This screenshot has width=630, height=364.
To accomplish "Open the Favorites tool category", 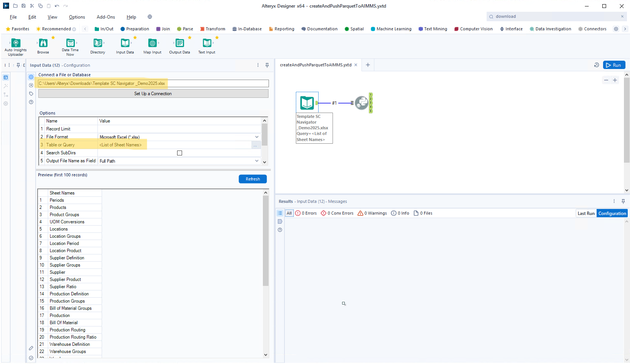I will coord(17,29).
